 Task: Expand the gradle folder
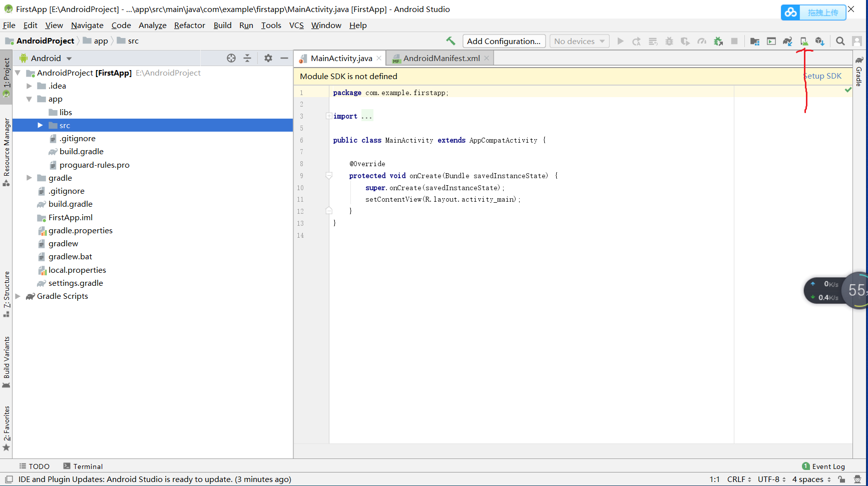pos(29,178)
